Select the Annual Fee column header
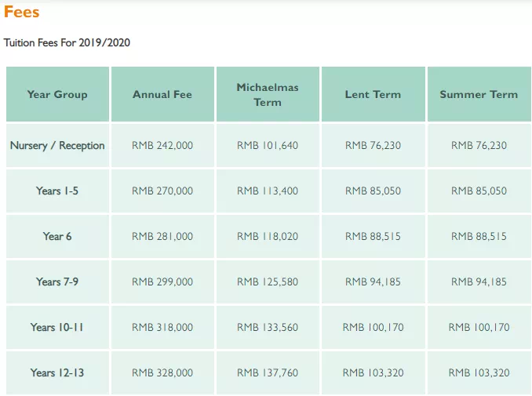Viewport: 532px width, 396px height. (x=162, y=94)
